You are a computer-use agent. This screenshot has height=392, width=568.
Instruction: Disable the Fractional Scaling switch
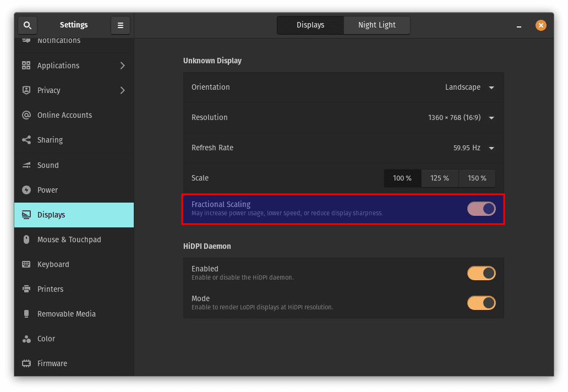[x=481, y=209]
